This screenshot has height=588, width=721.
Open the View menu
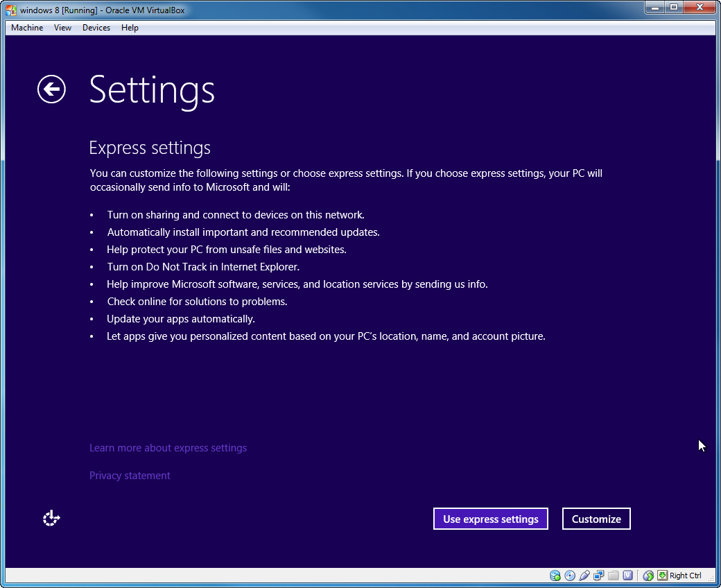pyautogui.click(x=62, y=28)
